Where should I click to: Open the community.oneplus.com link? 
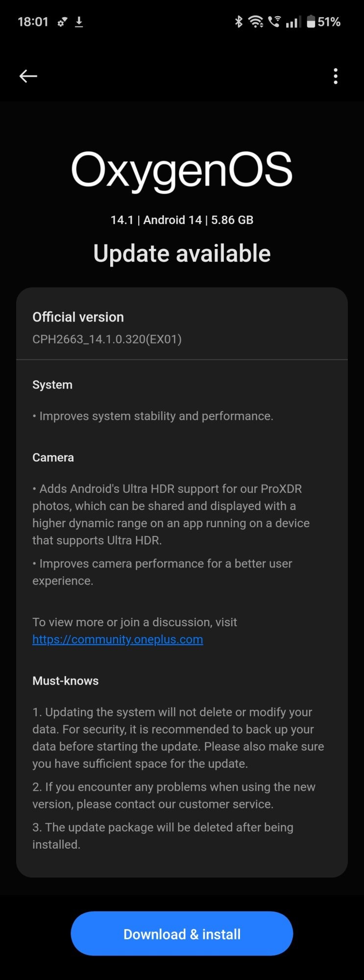click(x=118, y=639)
